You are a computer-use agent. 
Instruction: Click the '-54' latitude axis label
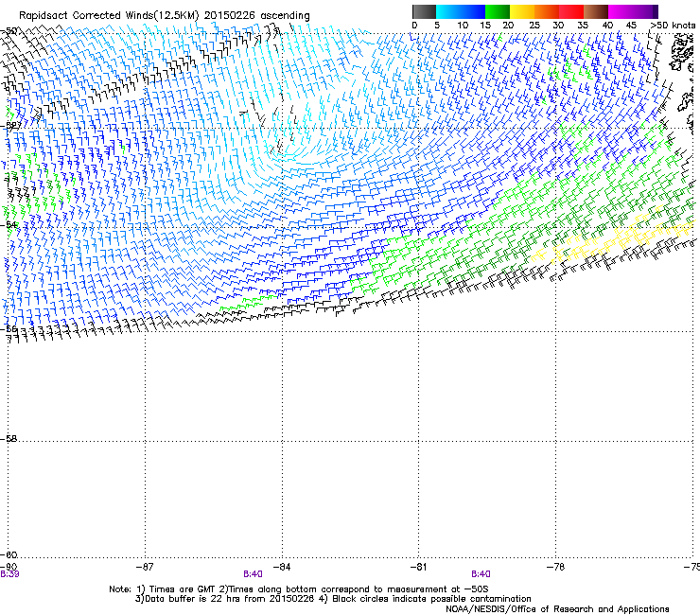pos(9,224)
